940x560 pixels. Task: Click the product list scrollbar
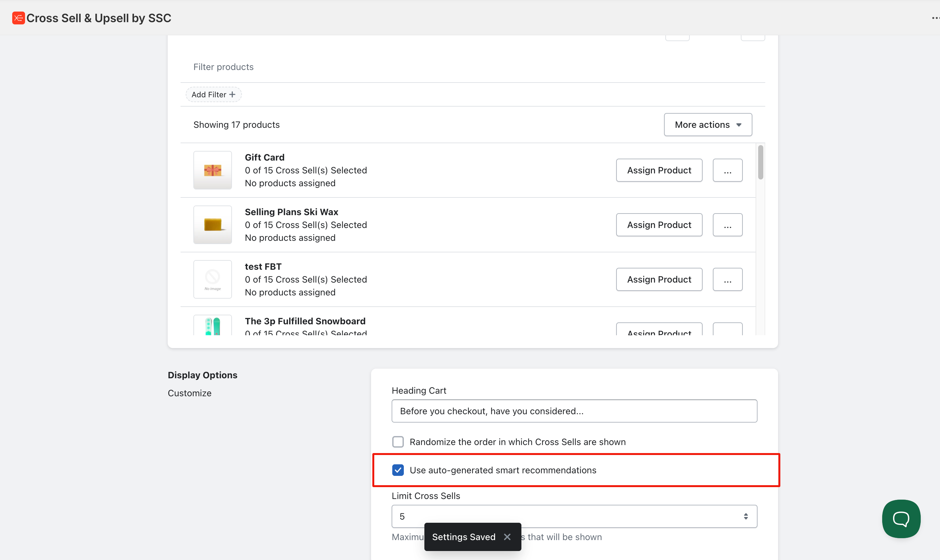760,162
